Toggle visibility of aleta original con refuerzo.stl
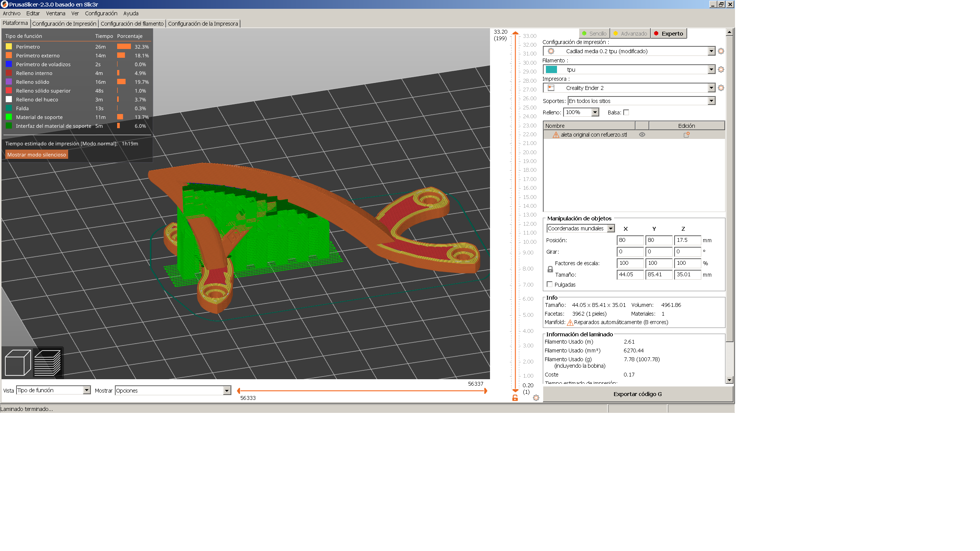980x551 pixels. pos(642,134)
